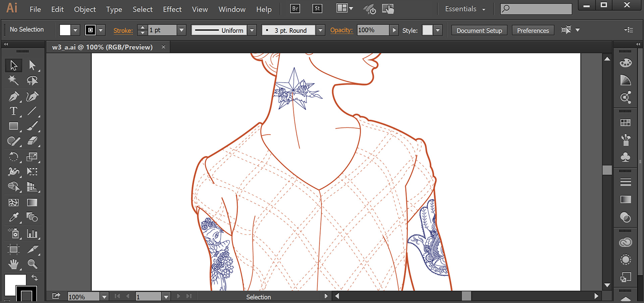Click the Opacity 100% field

373,30
